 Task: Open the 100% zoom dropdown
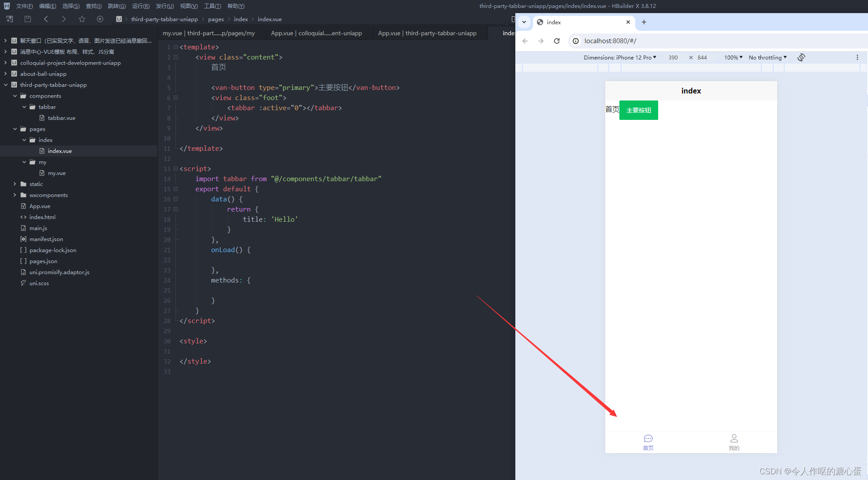pyautogui.click(x=733, y=57)
